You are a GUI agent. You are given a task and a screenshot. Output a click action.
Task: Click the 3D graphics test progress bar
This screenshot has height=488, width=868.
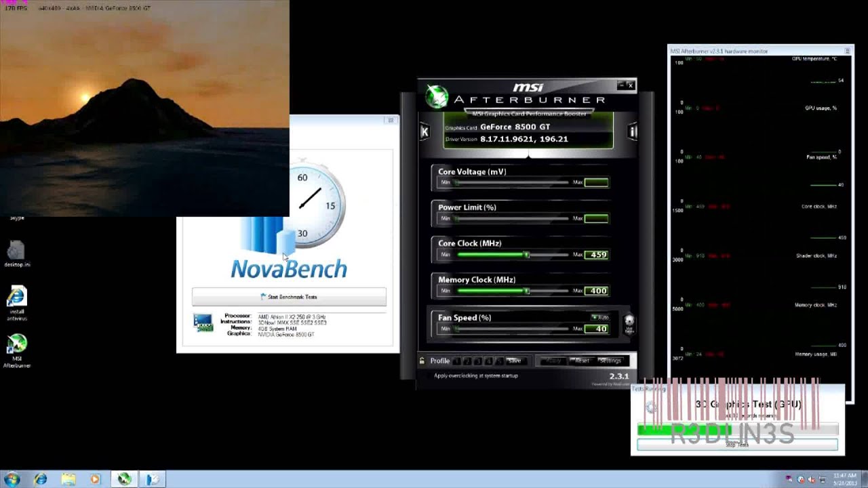coord(737,429)
